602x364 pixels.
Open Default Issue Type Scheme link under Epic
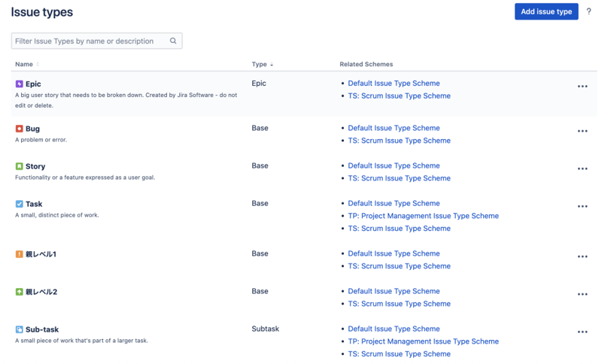(394, 83)
